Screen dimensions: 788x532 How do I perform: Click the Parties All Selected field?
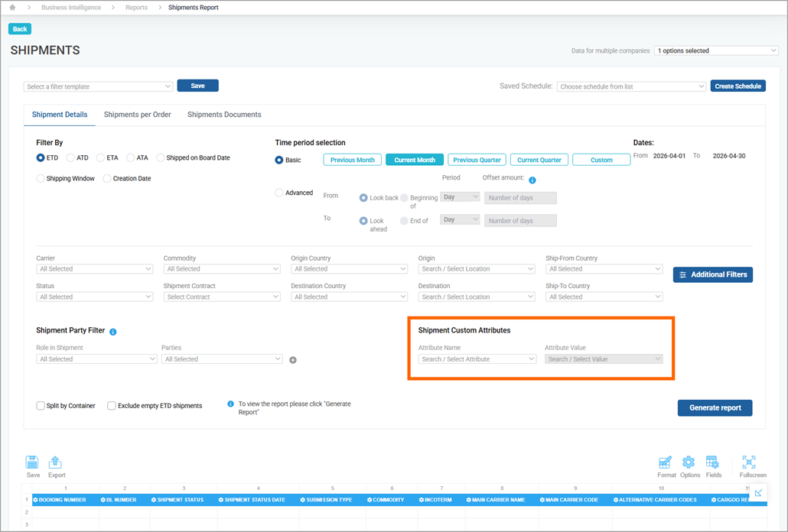tap(222, 359)
